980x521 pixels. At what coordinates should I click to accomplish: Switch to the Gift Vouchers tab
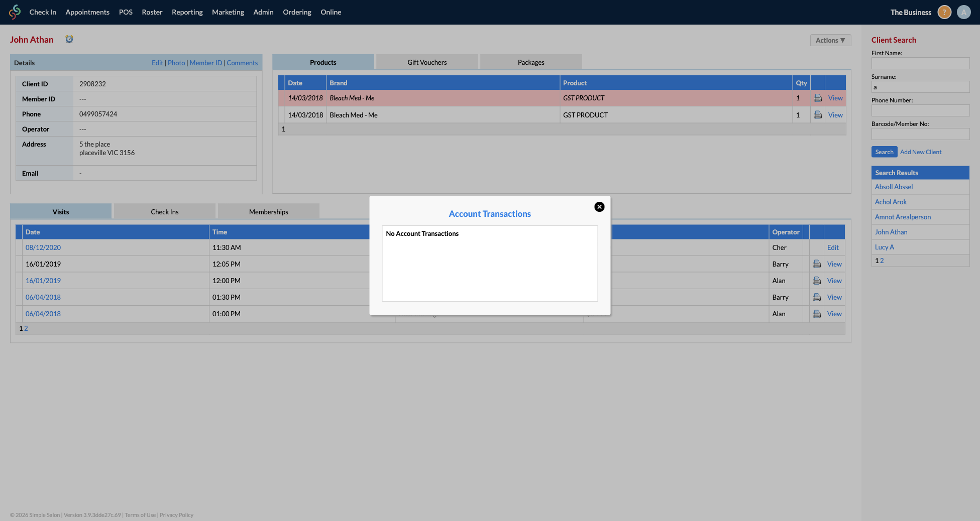click(x=426, y=62)
